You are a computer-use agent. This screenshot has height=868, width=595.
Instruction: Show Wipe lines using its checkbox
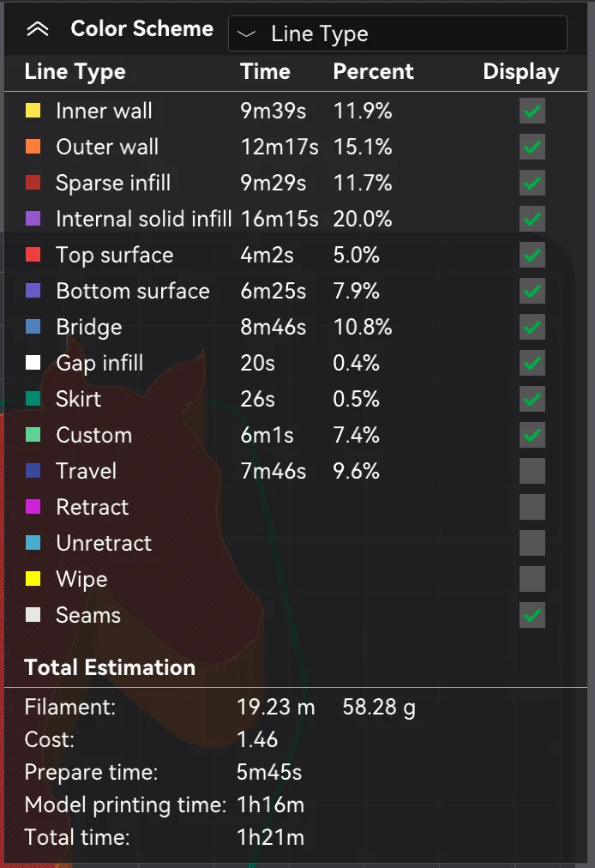click(x=532, y=579)
